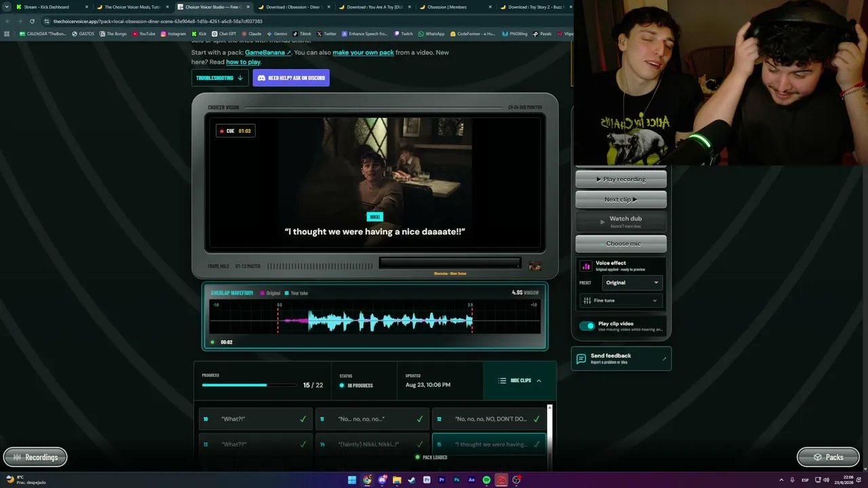The width and height of the screenshot is (868, 488).
Task: Expand the Fine tune section
Action: pyautogui.click(x=620, y=300)
